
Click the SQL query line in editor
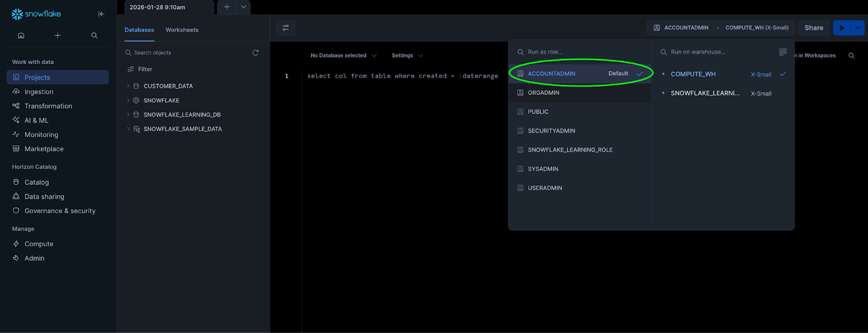[403, 76]
